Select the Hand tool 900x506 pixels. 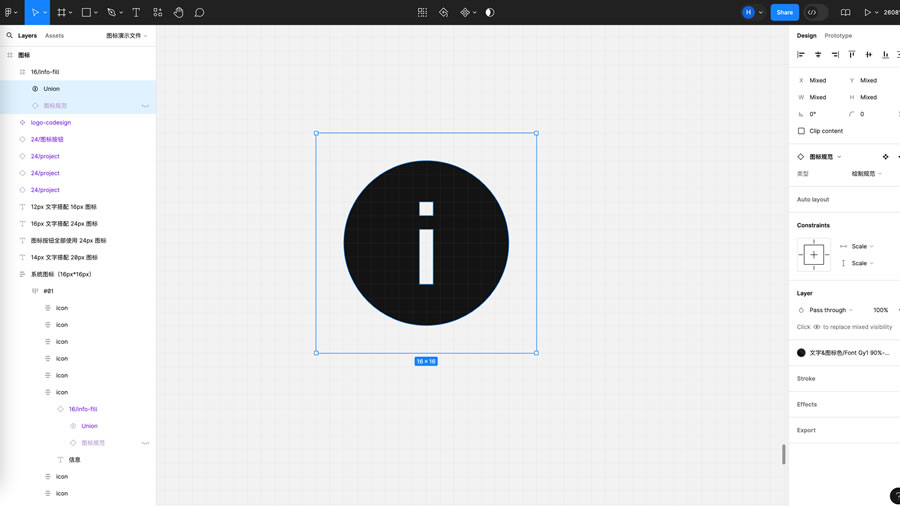(178, 13)
